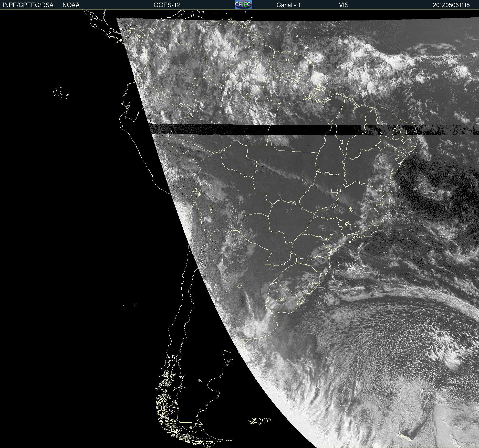Click the VIS band label

coord(343,5)
